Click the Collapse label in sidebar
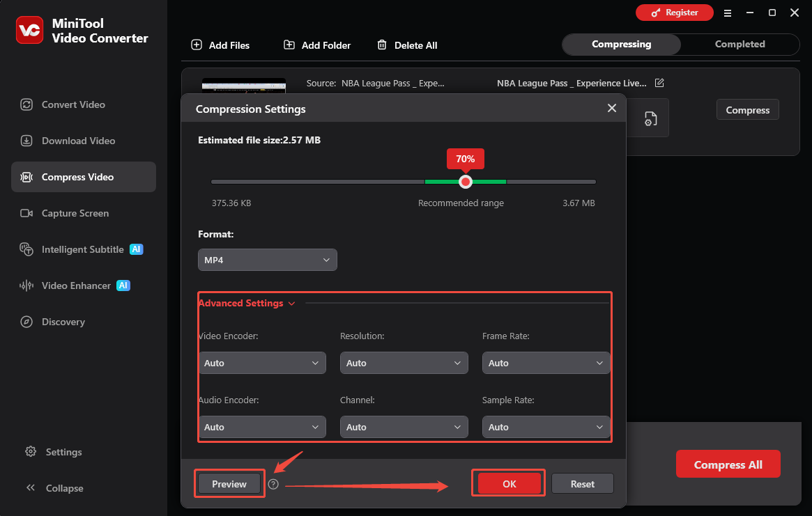The image size is (812, 516). click(x=65, y=488)
